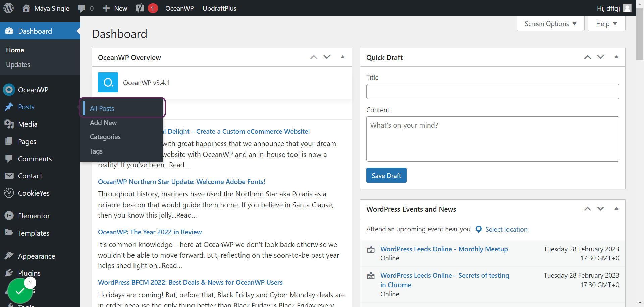Open Secrets of testing in Chrome event link
This screenshot has height=307, width=644.
point(445,280)
